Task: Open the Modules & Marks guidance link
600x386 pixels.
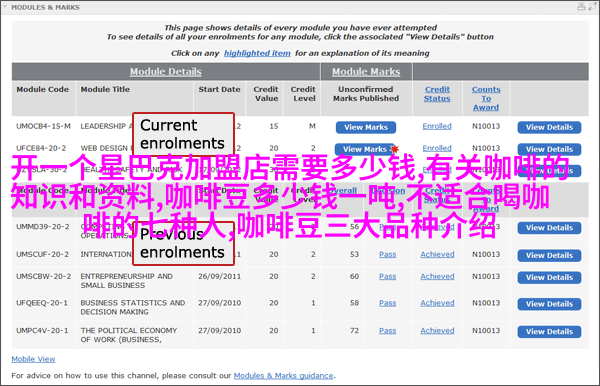Action: 284,376
